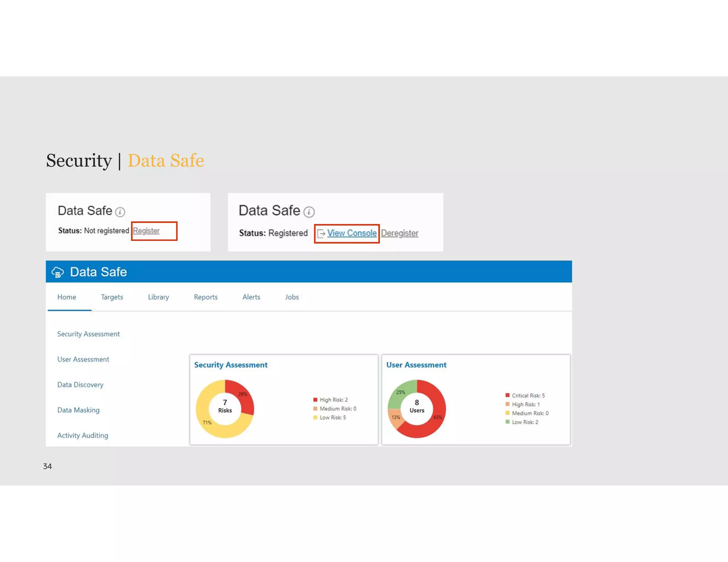Open the View Console link
The width and height of the screenshot is (728, 562).
click(x=352, y=233)
